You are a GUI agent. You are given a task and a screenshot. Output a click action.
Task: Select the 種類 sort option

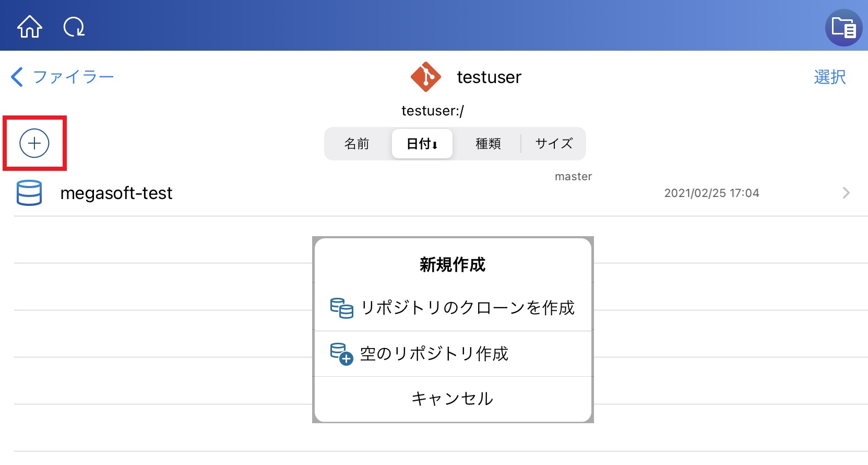coord(487,143)
